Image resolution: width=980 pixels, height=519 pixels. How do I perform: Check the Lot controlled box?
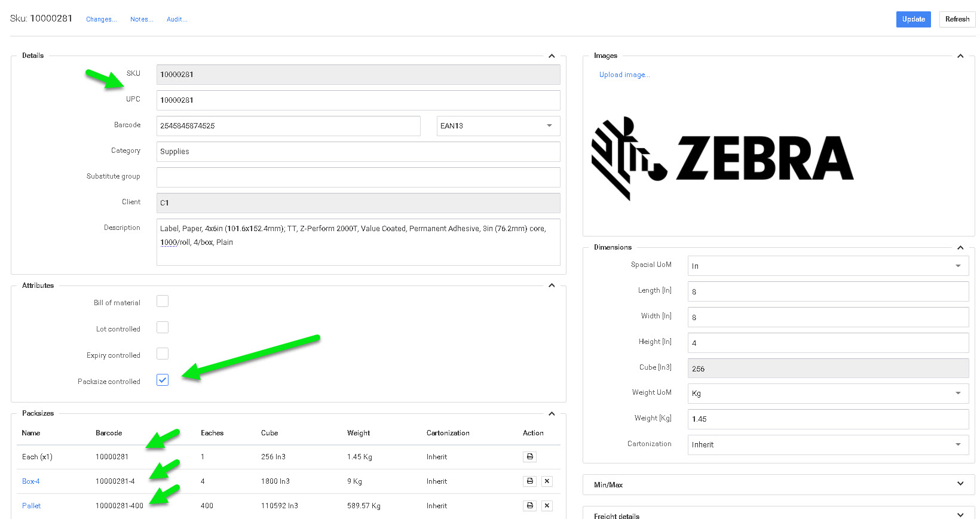(163, 328)
